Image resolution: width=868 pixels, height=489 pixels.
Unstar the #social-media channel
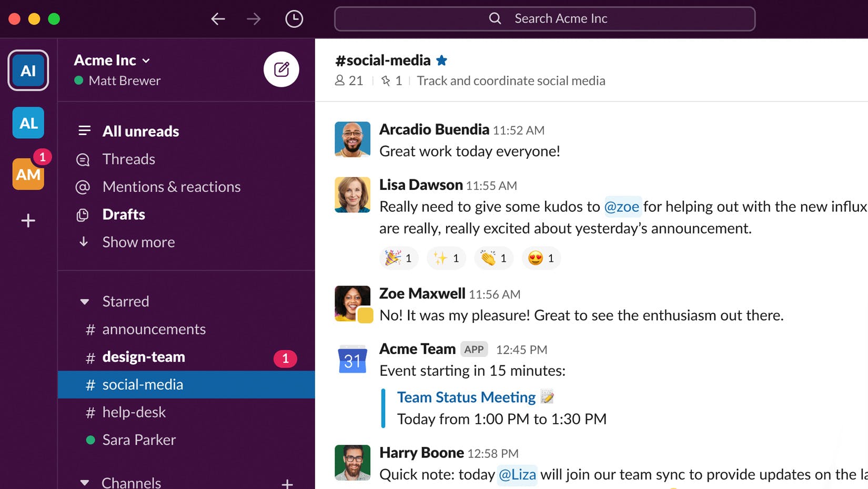(442, 60)
